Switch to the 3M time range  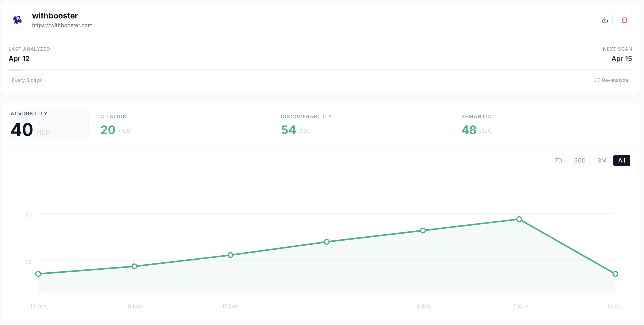coord(602,160)
